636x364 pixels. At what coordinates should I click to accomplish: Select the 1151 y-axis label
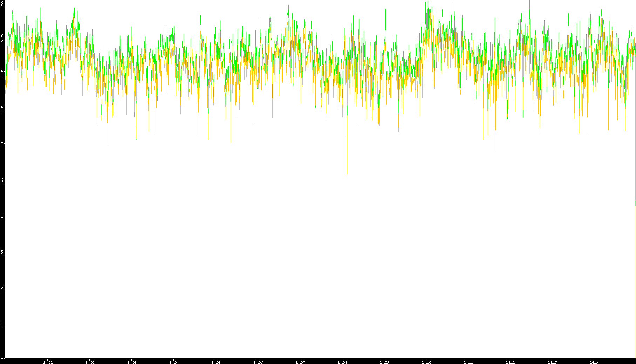[2, 289]
